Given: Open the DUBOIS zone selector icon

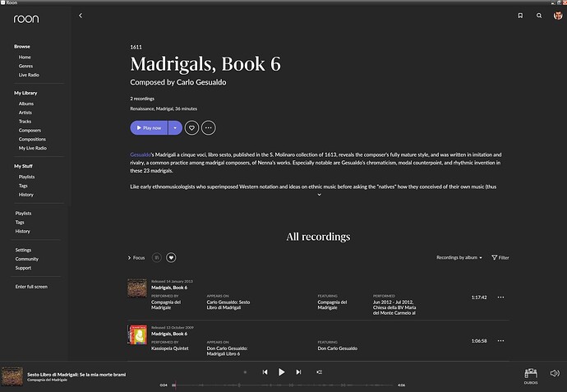Looking at the screenshot, I should pyautogui.click(x=531, y=376).
